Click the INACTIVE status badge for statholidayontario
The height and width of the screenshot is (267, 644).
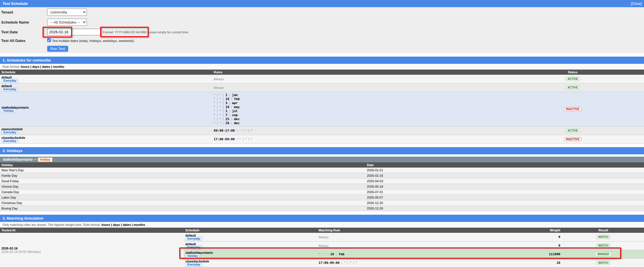point(572,109)
